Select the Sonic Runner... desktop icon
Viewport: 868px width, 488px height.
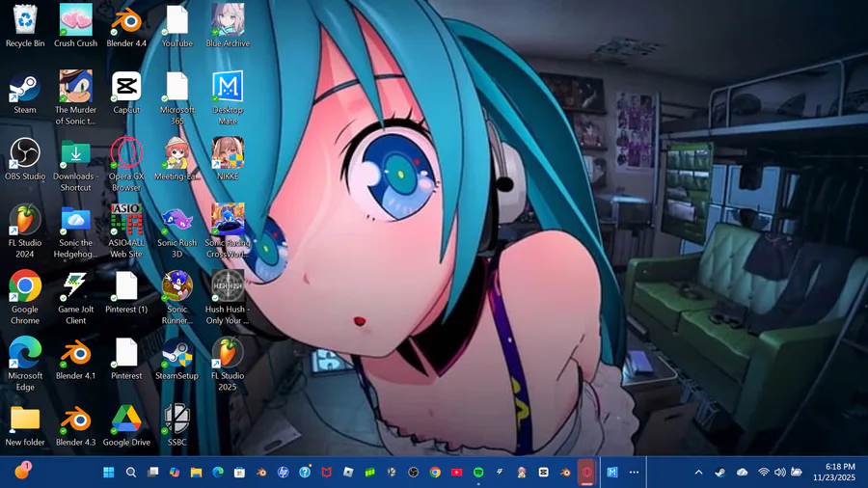(177, 298)
